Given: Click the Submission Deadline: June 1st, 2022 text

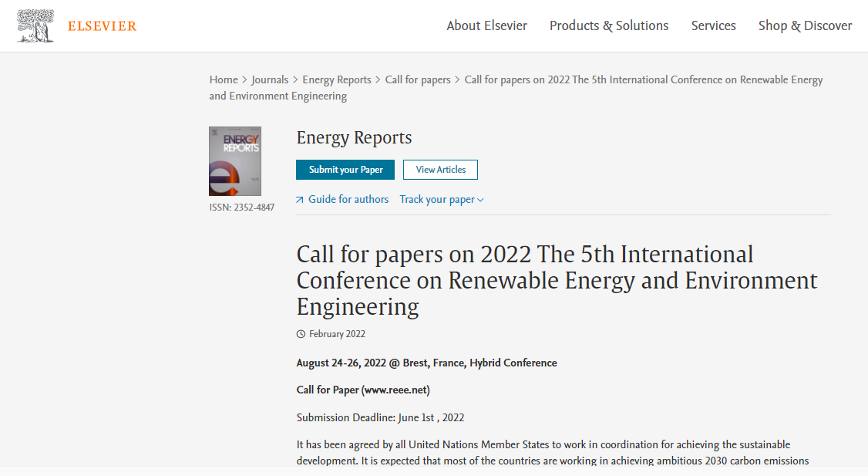Looking at the screenshot, I should click(380, 417).
